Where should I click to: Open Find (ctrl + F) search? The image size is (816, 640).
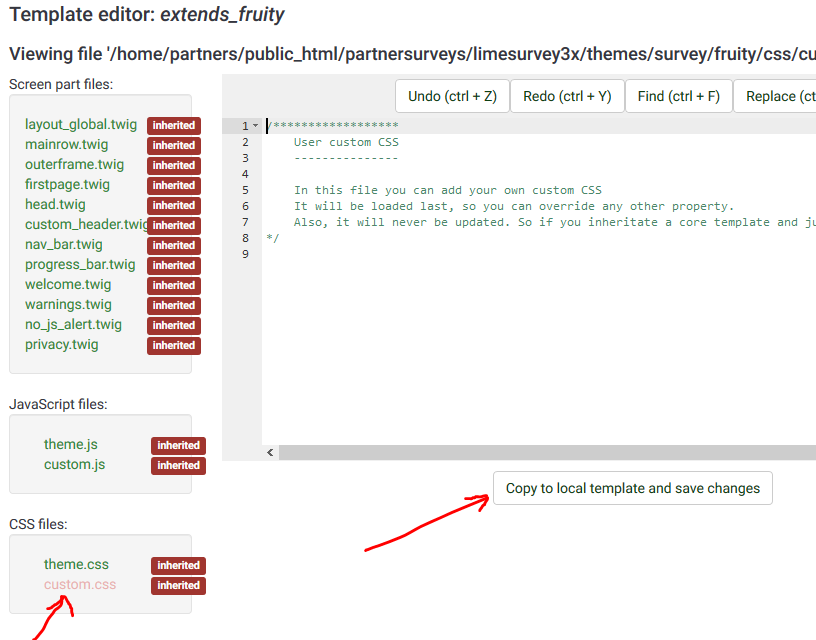click(x=678, y=96)
